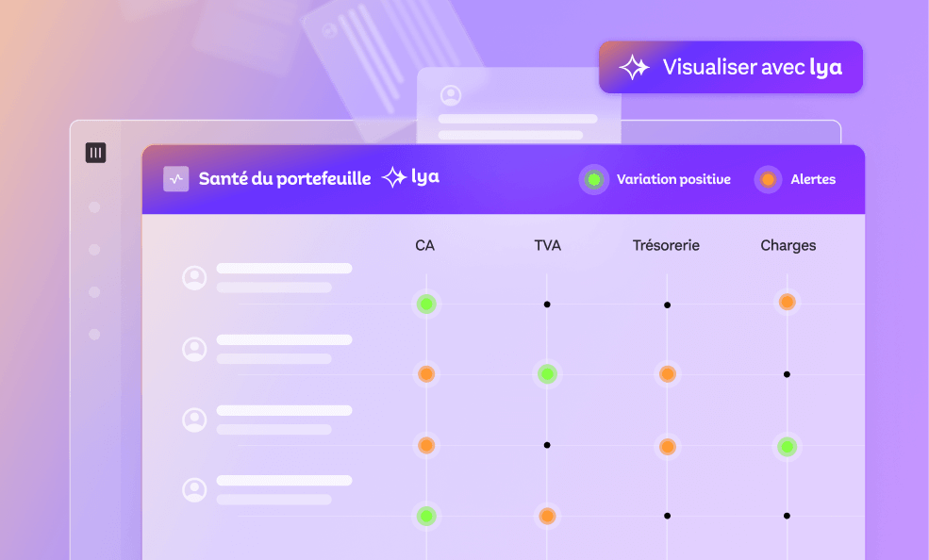Click black Trésorerie dot in fourth row
This screenshot has height=560, width=929.
click(x=667, y=516)
